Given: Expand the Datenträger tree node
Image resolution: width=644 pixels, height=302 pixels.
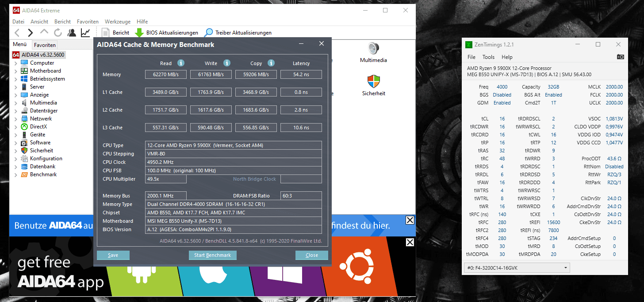Looking at the screenshot, I should pyautogui.click(x=16, y=111).
